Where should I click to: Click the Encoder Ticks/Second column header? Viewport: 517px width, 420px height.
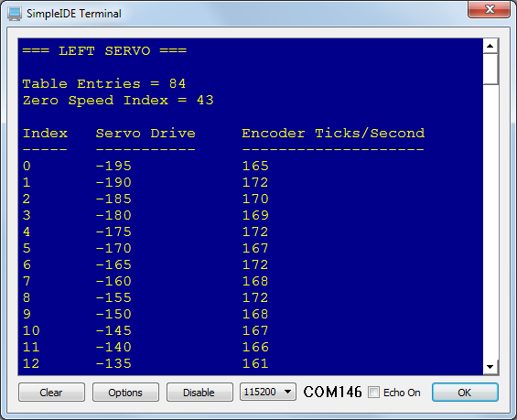[x=333, y=133]
